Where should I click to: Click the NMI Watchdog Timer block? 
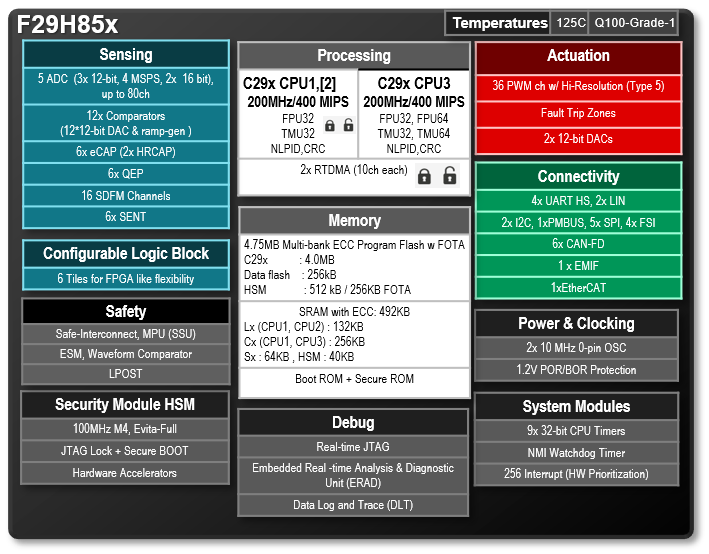[x=578, y=452]
